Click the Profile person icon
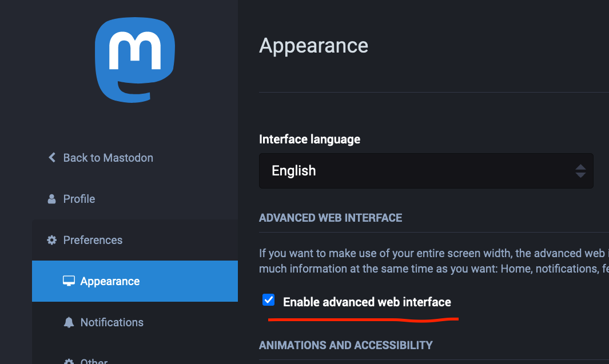This screenshot has width=609, height=364. click(x=52, y=199)
